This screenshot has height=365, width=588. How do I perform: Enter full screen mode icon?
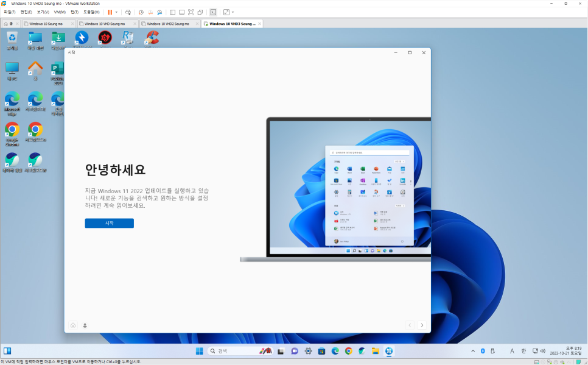[191, 12]
